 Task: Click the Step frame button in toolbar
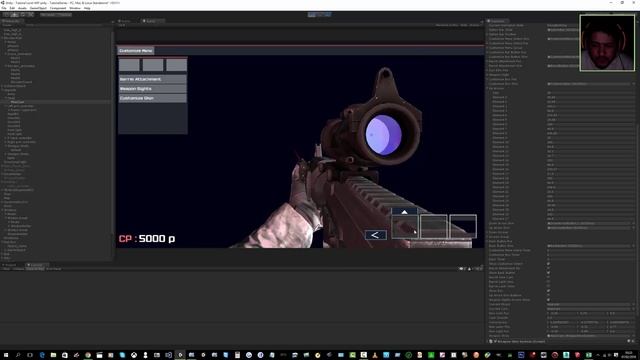click(x=327, y=15)
